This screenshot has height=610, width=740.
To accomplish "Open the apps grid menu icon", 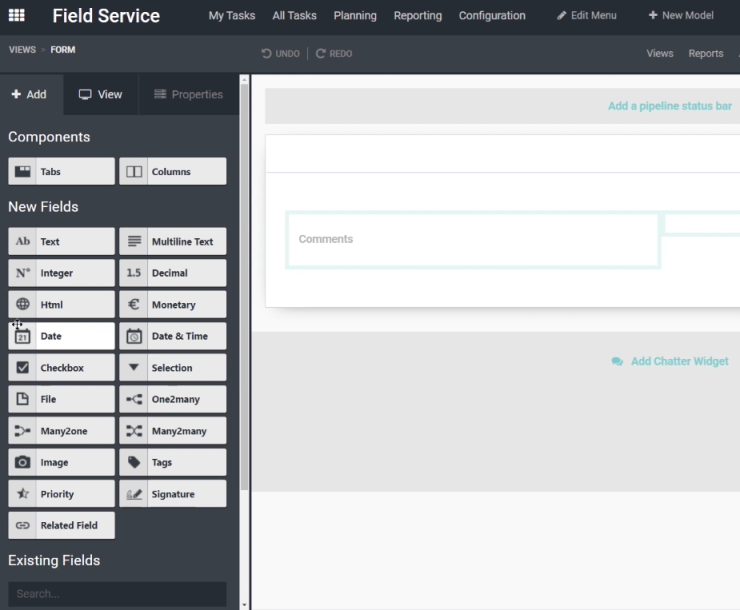I will [x=17, y=16].
